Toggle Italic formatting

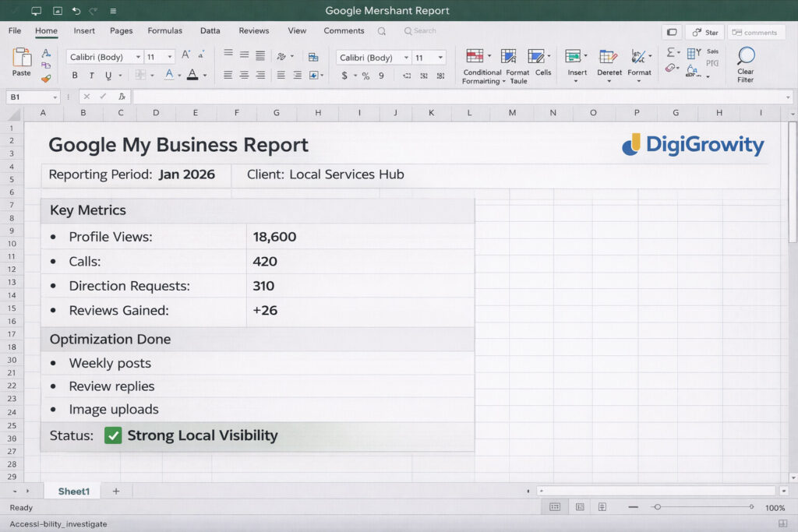[91, 76]
